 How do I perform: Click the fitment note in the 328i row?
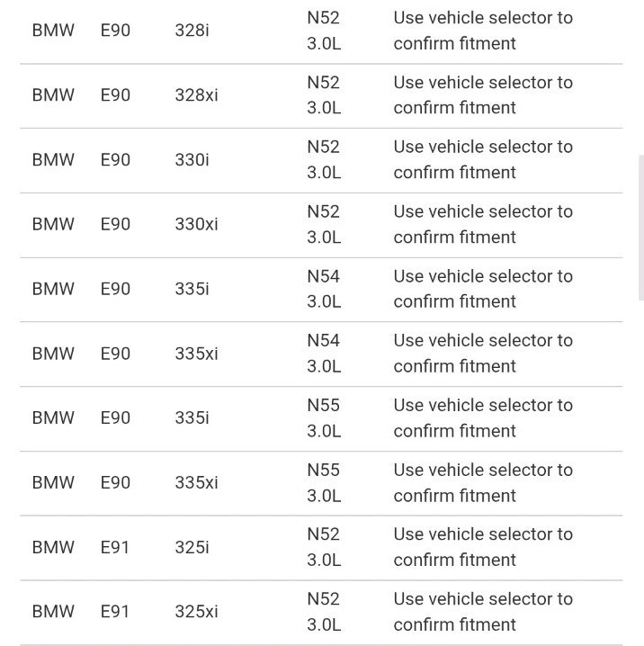click(x=483, y=31)
